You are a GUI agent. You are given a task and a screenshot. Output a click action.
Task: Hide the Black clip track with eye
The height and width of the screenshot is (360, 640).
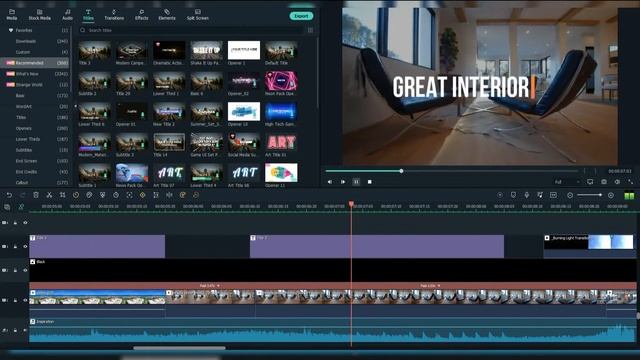pyautogui.click(x=25, y=270)
